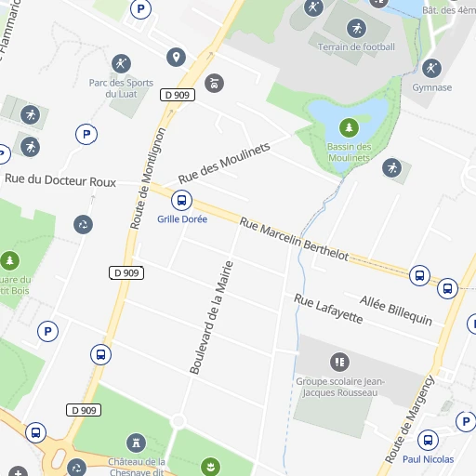Select the Rue Marcelin Berthelot street label

(295, 239)
